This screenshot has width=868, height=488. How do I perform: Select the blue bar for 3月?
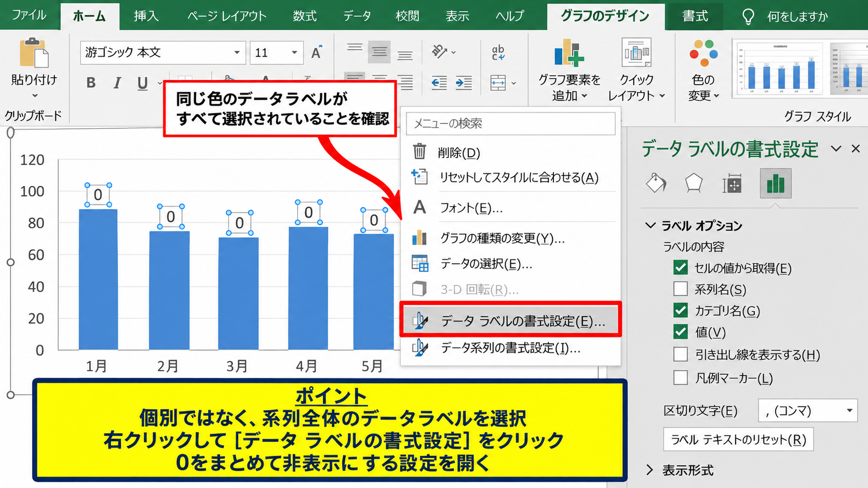(x=238, y=293)
